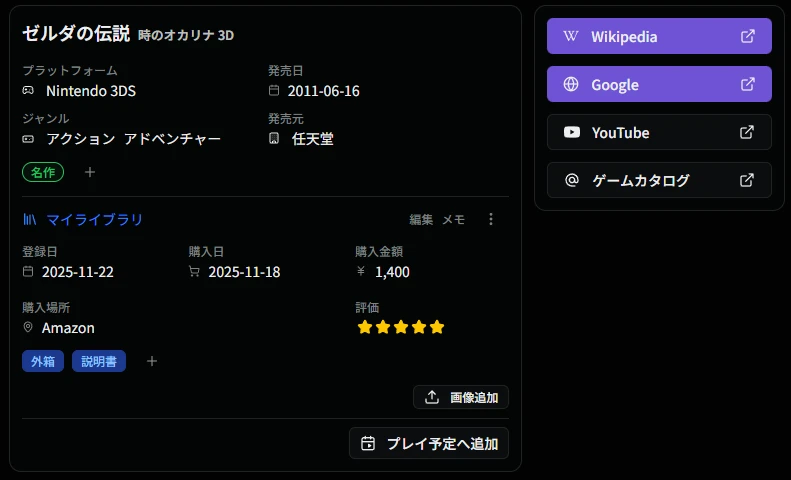Viewport: 791px width, 480px height.
Task: Click the Wikipedia W logo icon
Action: [x=571, y=36]
